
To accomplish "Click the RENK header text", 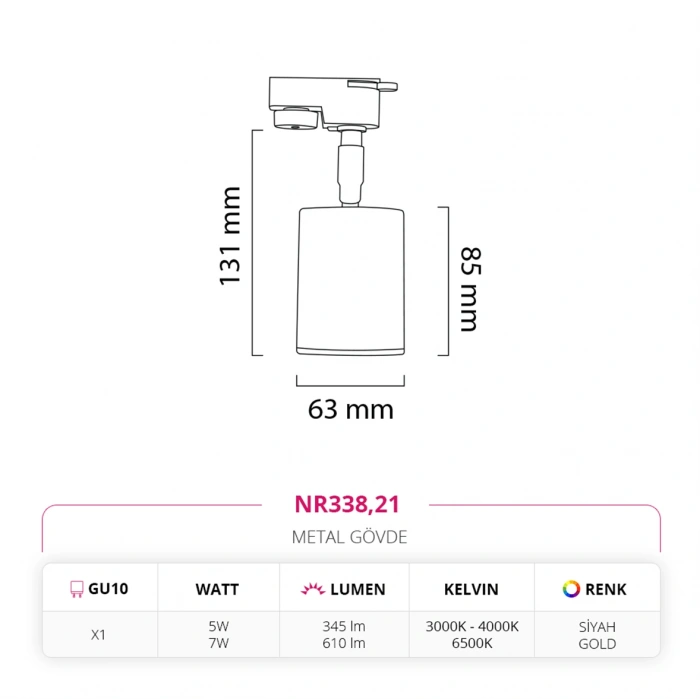I will pyautogui.click(x=606, y=589).
